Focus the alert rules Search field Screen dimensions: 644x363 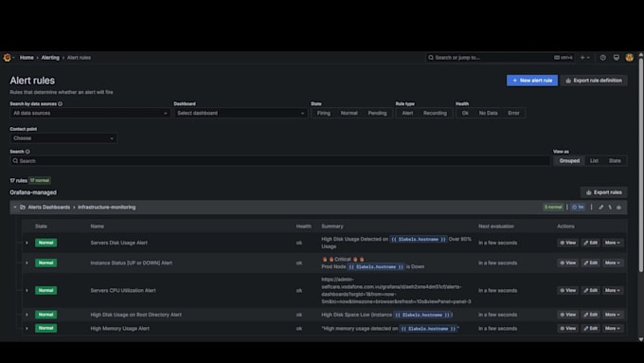279,161
